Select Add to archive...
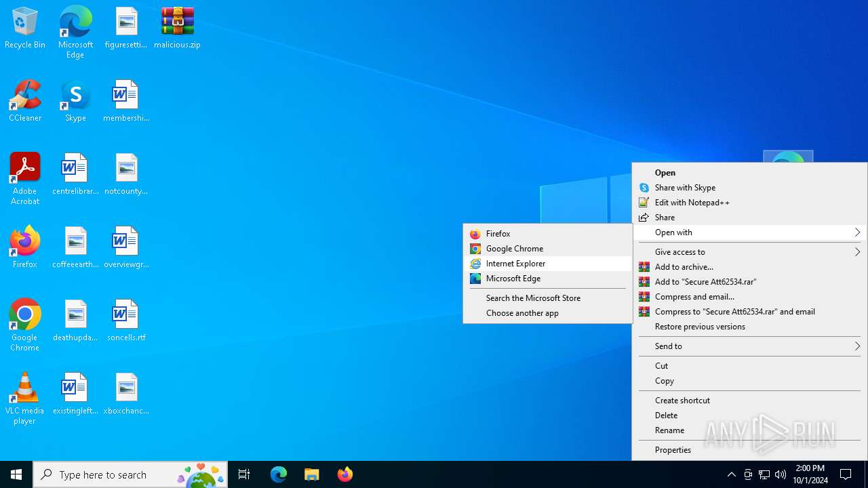 [750, 267]
